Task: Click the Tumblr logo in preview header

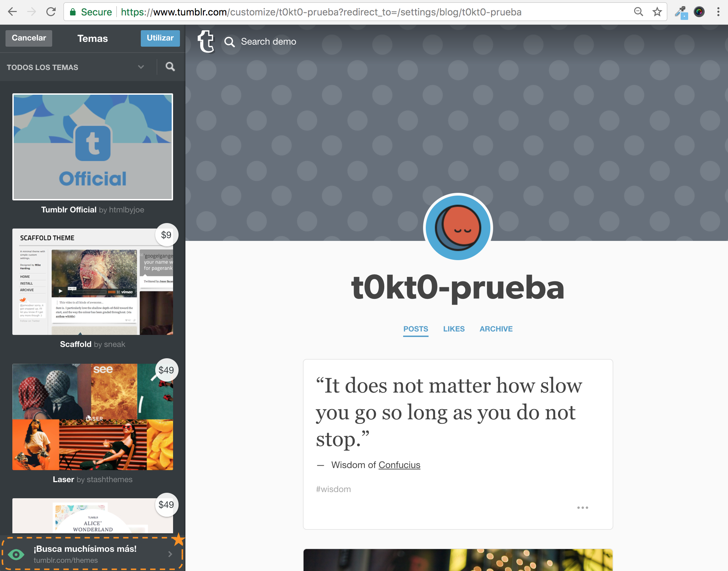Action: (206, 42)
